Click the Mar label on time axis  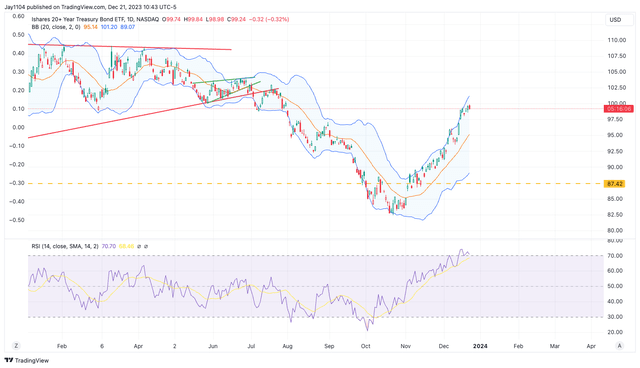tap(554, 346)
